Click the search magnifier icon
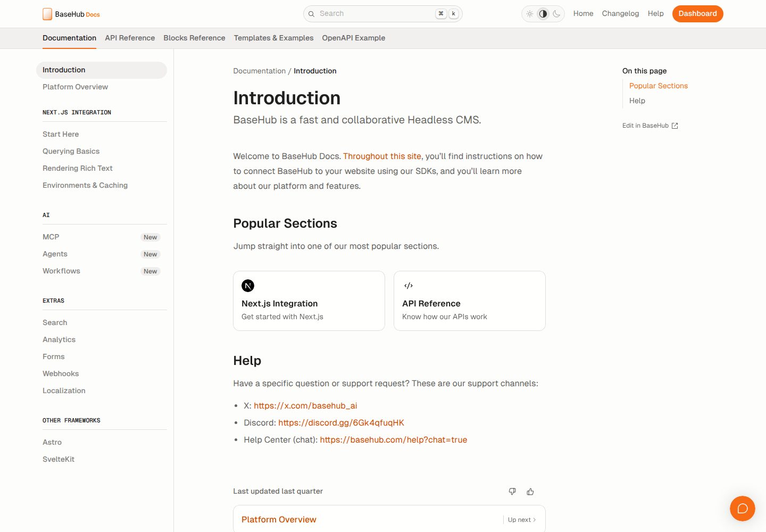Viewport: 766px width, 532px height. [x=311, y=14]
